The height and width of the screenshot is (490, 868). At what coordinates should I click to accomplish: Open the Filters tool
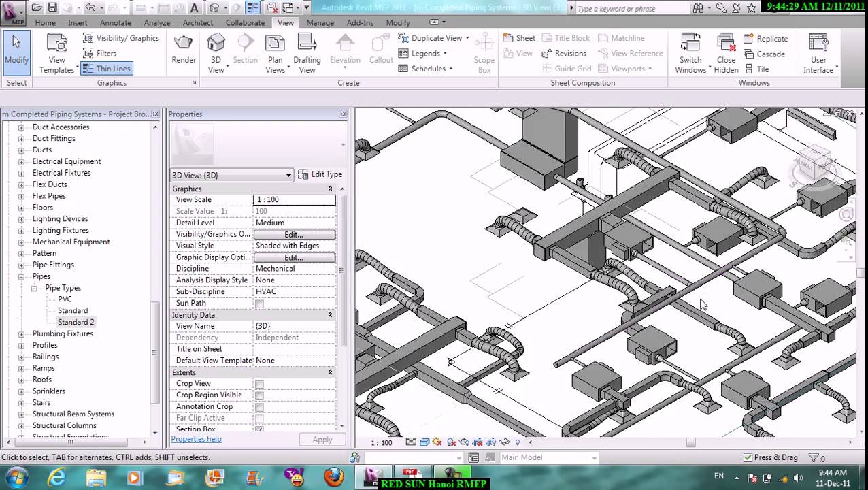(x=100, y=53)
